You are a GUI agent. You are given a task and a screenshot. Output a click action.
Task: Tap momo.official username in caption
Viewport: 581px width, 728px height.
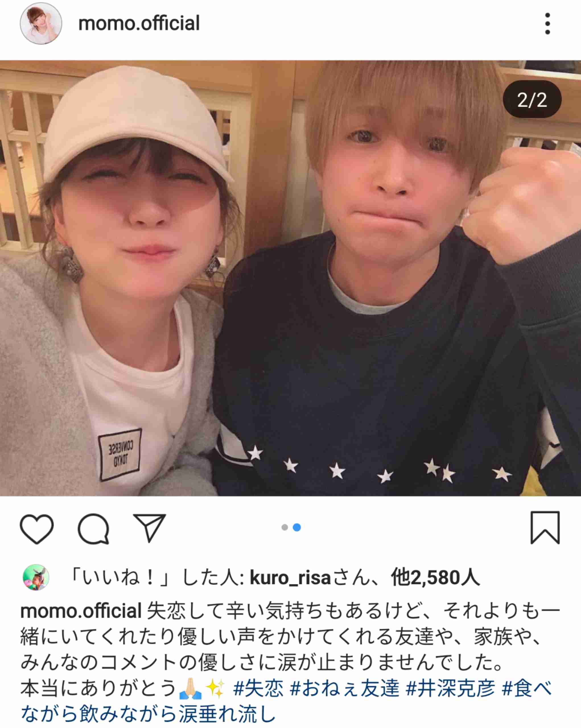point(81,611)
